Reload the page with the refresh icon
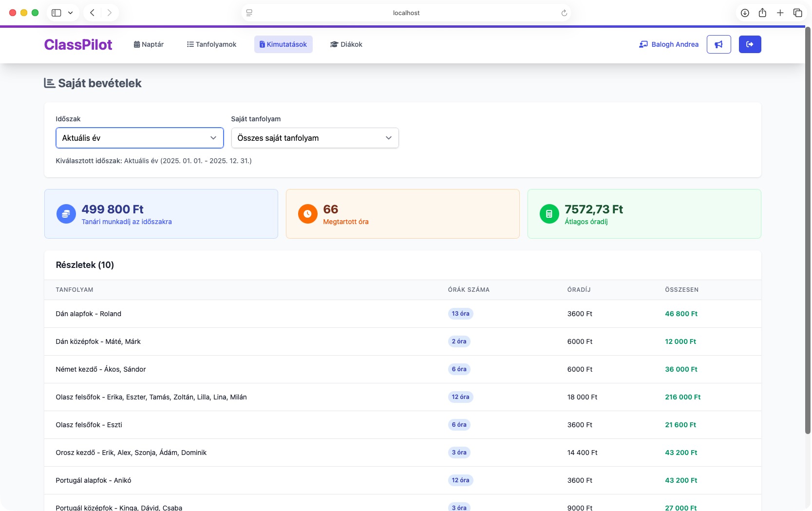This screenshot has height=511, width=812. (564, 13)
